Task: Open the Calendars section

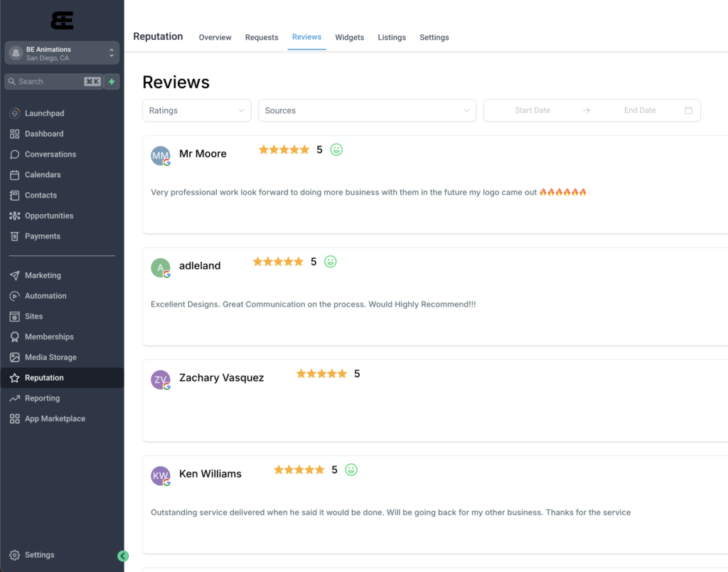Action: pyautogui.click(x=14, y=174)
